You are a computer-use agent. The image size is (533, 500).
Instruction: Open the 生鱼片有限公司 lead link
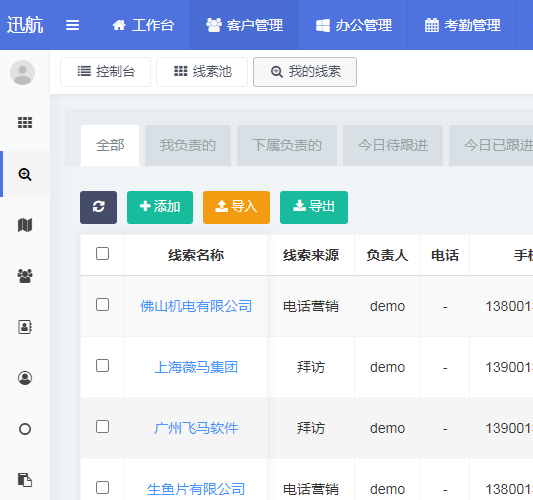coord(196,489)
